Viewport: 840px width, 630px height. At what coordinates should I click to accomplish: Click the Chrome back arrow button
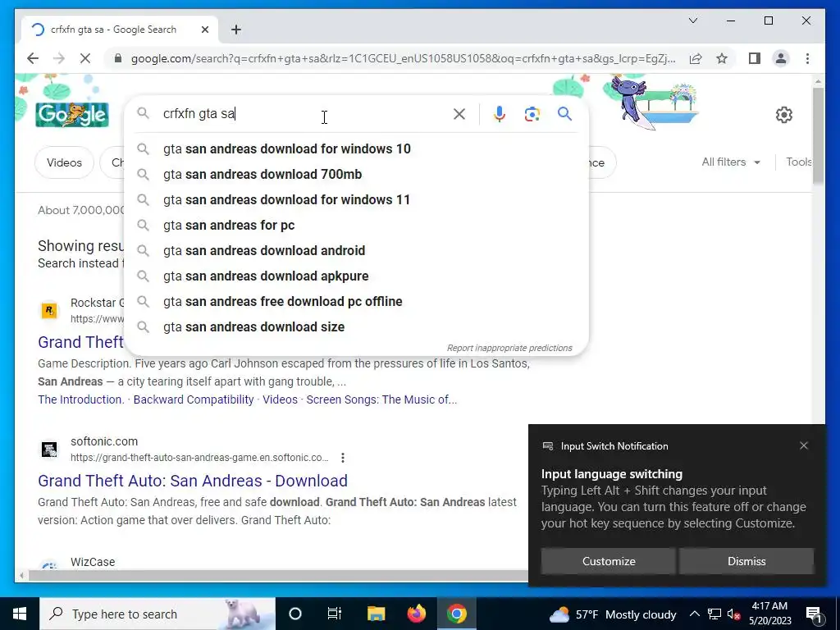(x=33, y=58)
